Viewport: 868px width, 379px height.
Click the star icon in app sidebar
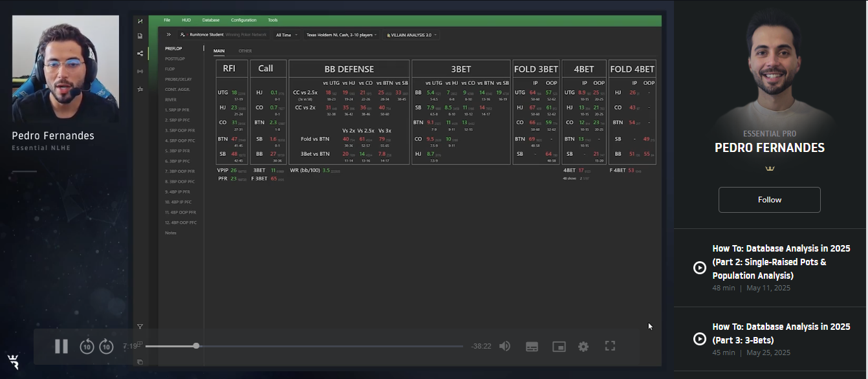point(140,89)
